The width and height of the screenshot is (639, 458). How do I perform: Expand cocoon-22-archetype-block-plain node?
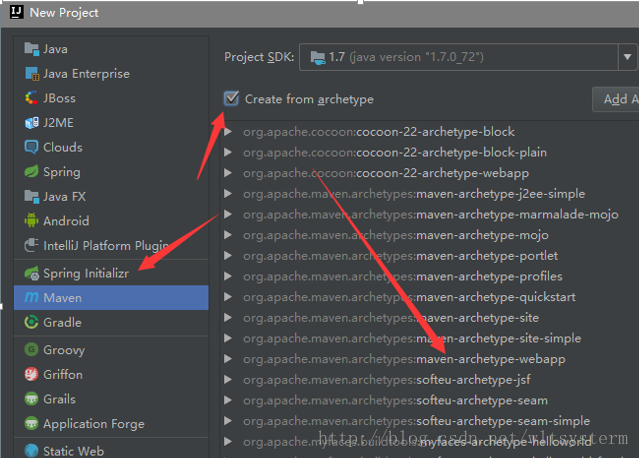click(x=228, y=152)
